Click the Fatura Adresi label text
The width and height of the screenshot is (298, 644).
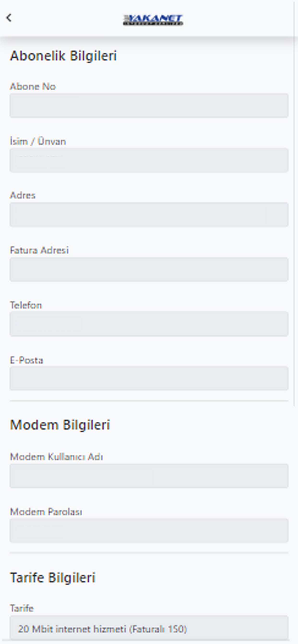click(x=39, y=250)
